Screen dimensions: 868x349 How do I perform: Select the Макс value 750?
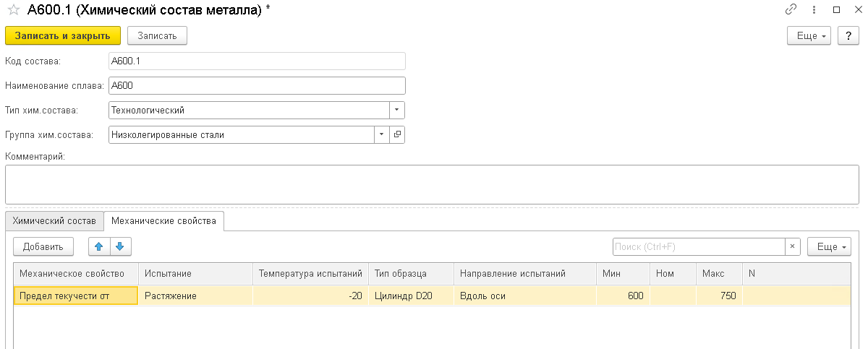tap(719, 296)
